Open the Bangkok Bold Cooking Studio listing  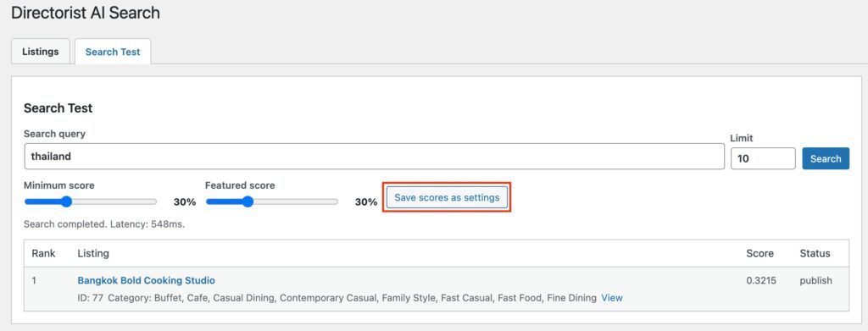pyautogui.click(x=146, y=280)
